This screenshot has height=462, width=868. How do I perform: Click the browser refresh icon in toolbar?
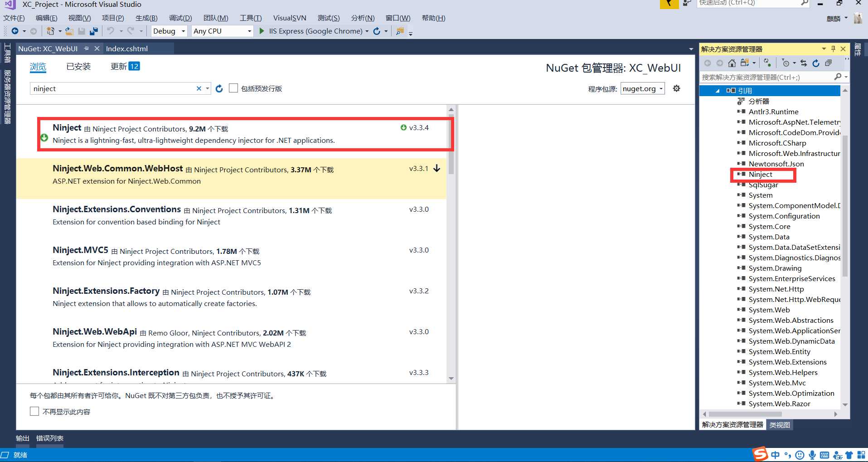(x=377, y=31)
